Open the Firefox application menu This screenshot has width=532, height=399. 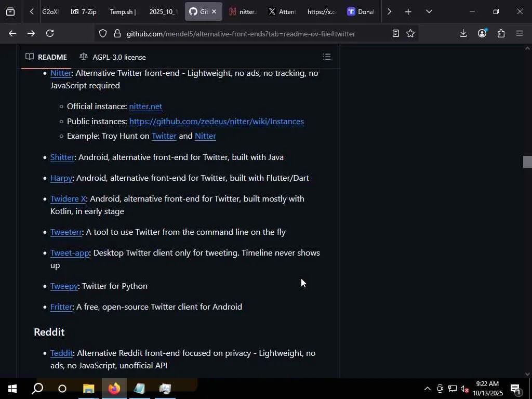[520, 34]
